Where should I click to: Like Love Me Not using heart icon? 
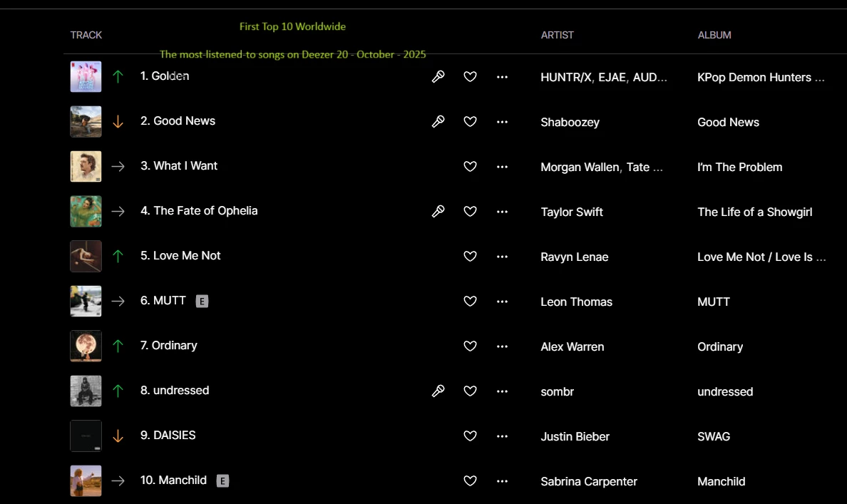pos(470,256)
